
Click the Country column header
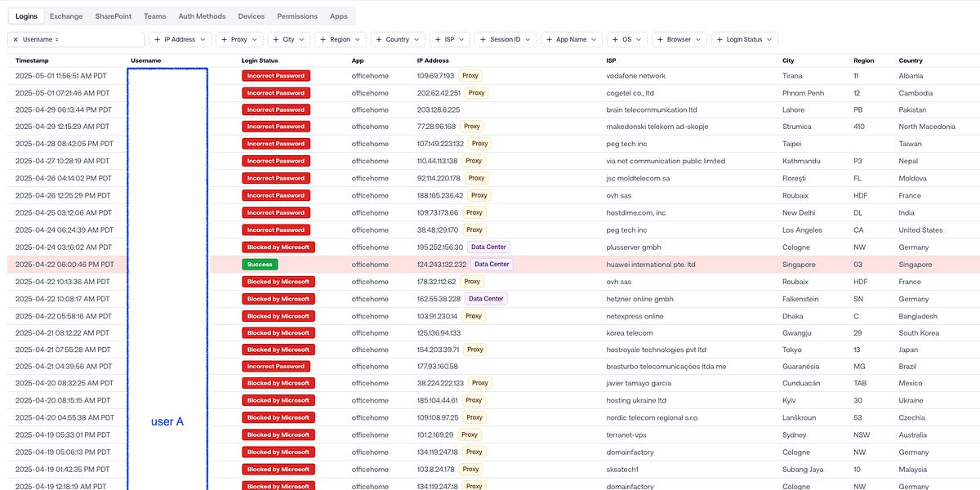tap(911, 60)
